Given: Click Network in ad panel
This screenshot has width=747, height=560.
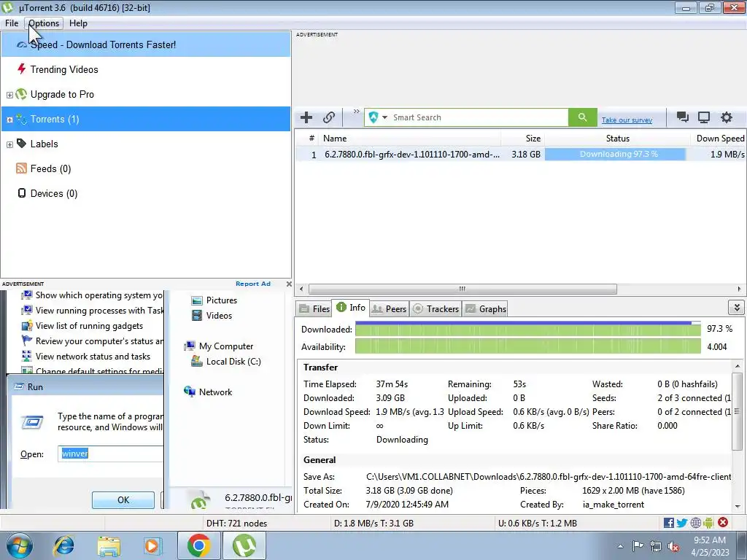Looking at the screenshot, I should point(208,392).
